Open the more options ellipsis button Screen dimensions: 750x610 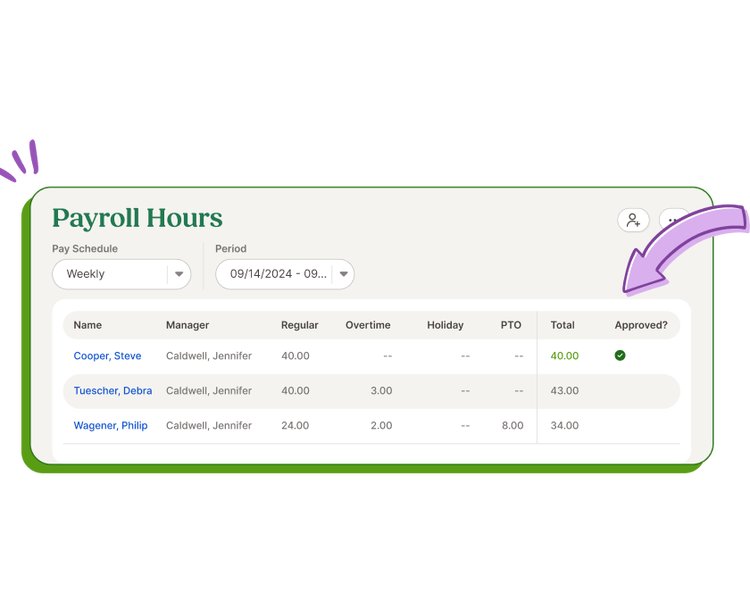674,220
